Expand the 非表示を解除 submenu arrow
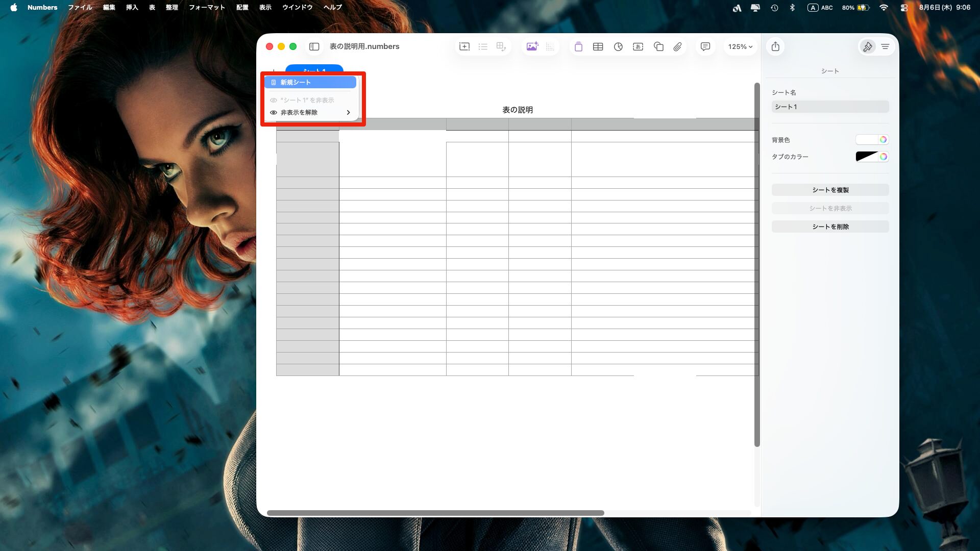The height and width of the screenshot is (551, 980). point(349,112)
